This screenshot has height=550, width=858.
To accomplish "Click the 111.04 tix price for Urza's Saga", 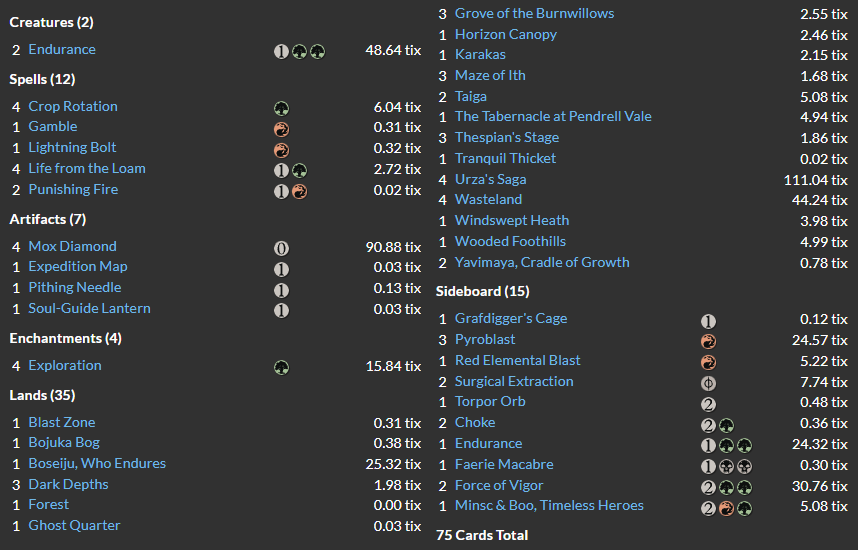I will pos(815,179).
